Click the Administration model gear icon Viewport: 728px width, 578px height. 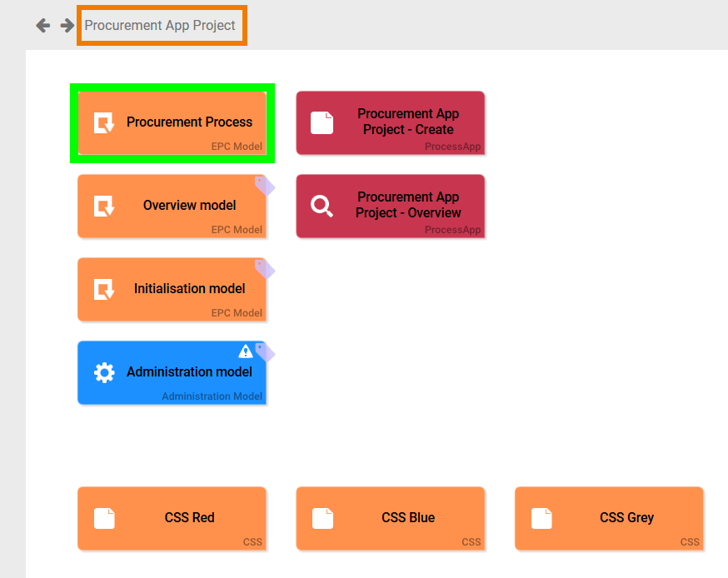[104, 372]
